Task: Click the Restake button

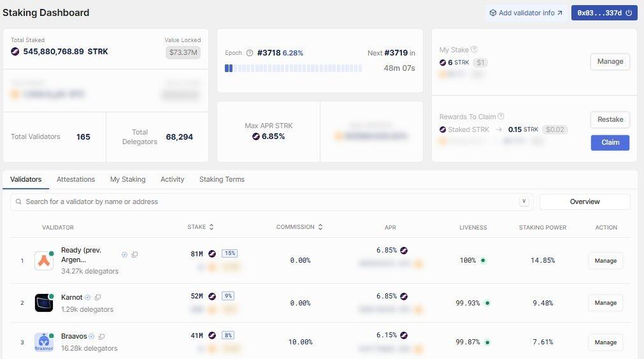Action: pos(610,119)
